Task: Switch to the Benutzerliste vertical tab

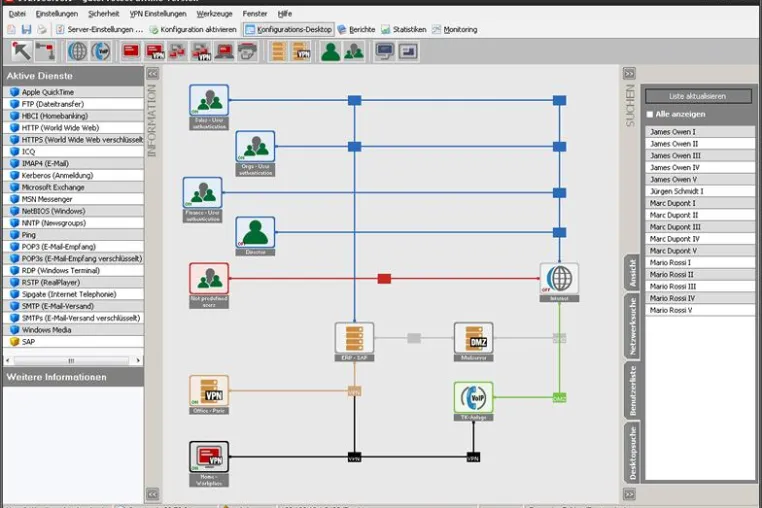Action: coord(632,390)
